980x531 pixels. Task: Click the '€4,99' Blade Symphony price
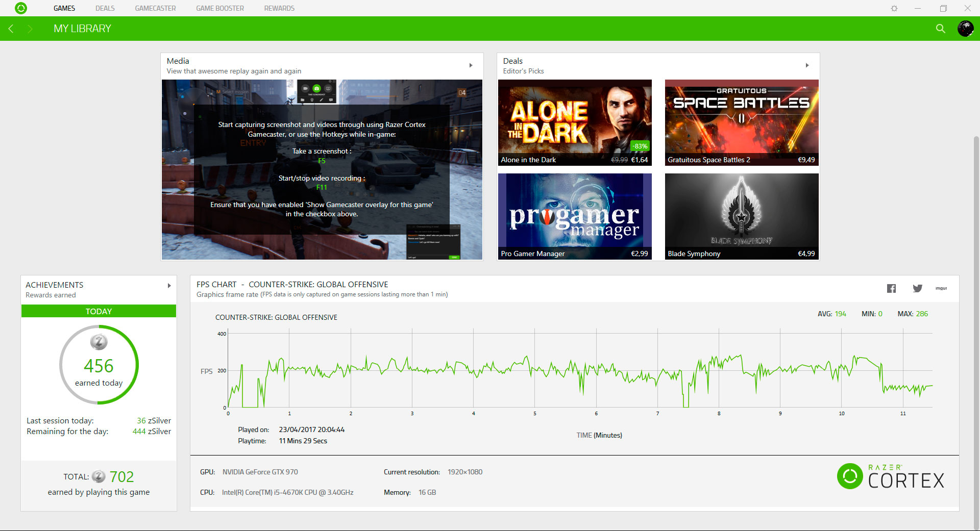[x=806, y=254]
